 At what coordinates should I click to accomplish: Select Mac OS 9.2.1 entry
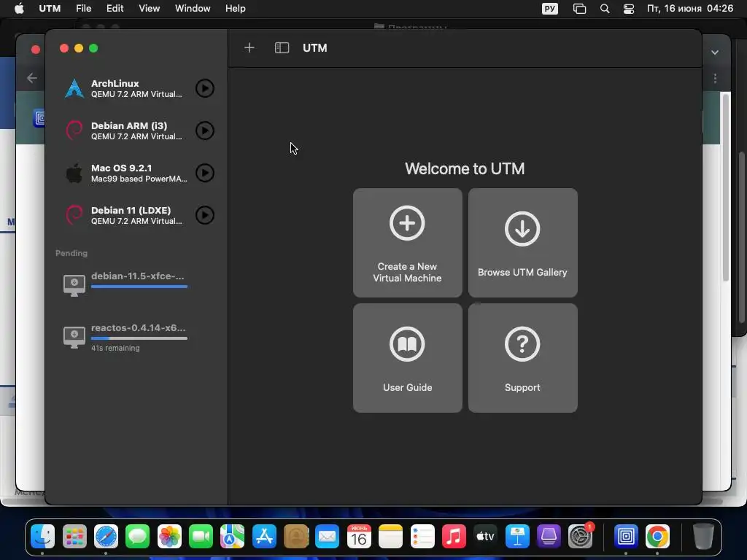(x=136, y=173)
